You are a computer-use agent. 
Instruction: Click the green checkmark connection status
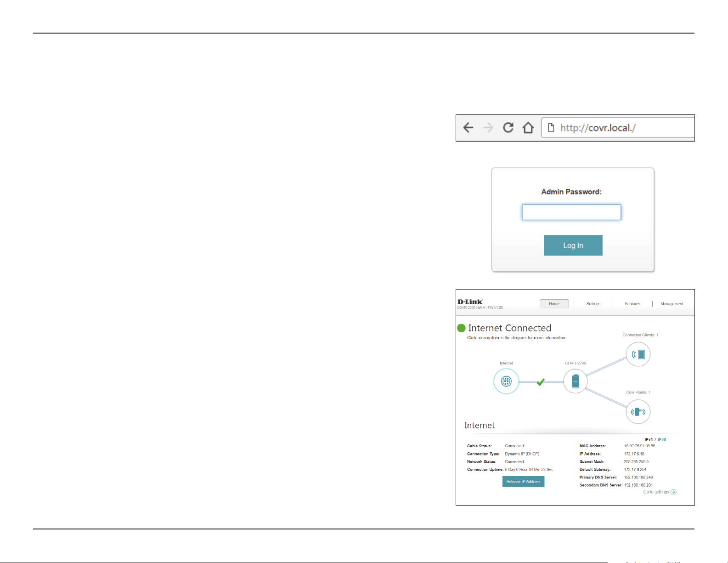[x=541, y=381]
